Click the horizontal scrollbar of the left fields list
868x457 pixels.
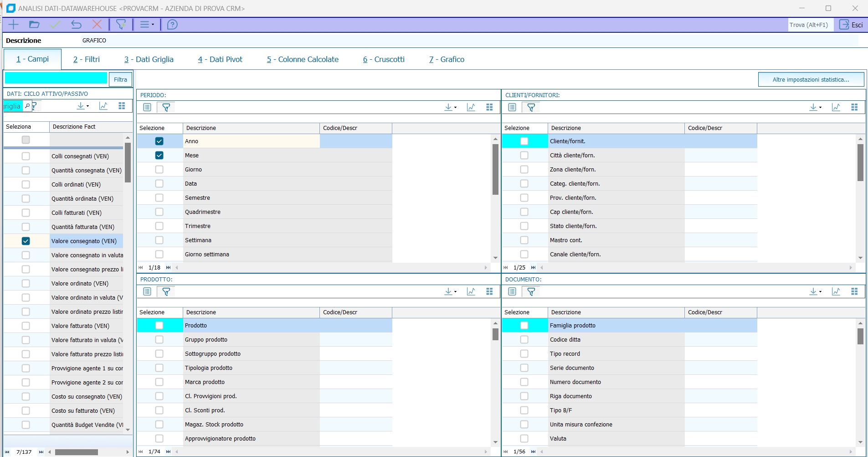pyautogui.click(x=77, y=452)
